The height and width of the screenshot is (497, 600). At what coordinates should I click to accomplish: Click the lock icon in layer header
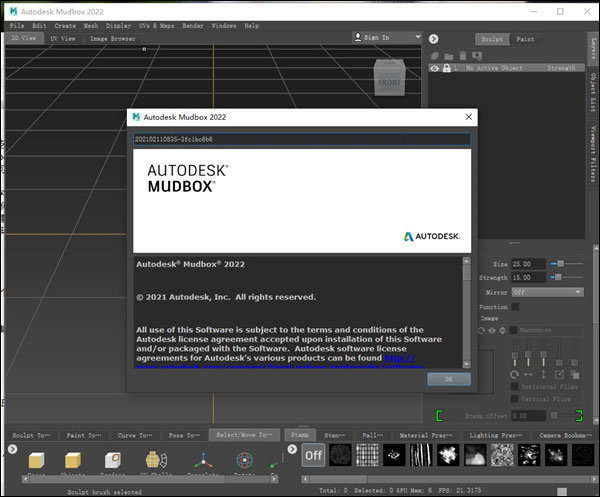point(448,68)
